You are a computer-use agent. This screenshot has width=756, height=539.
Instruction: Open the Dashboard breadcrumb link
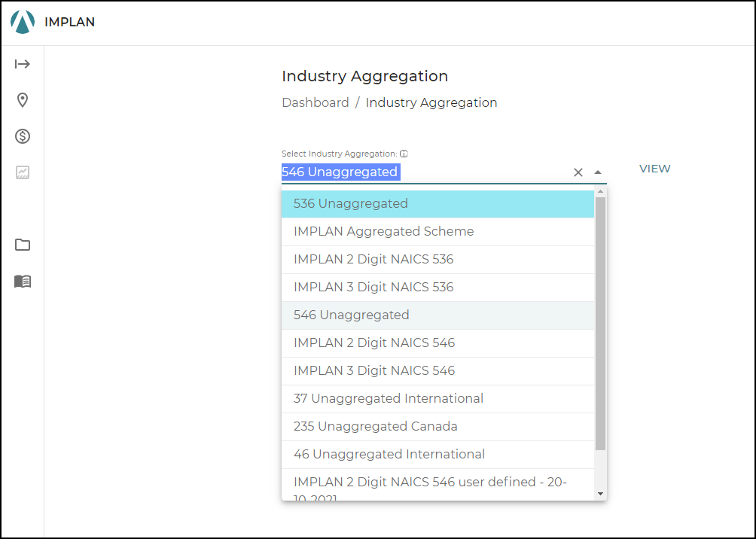316,102
